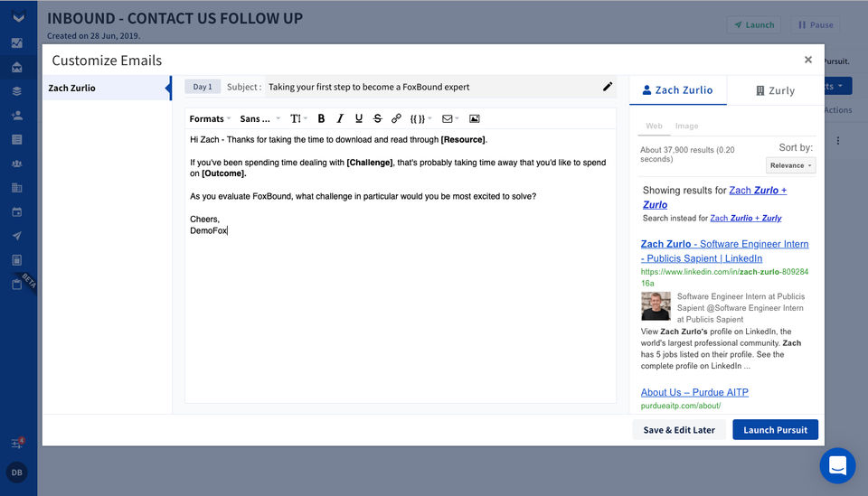Open the Formats dropdown menu

point(210,118)
